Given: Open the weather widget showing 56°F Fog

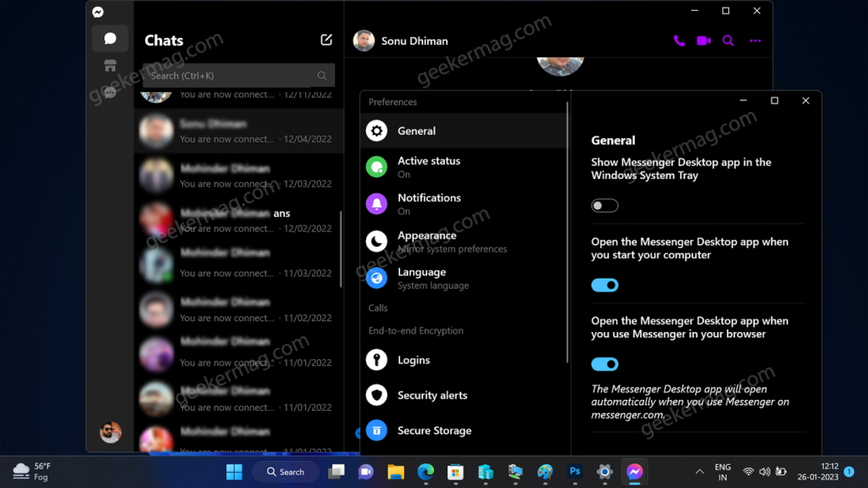Looking at the screenshot, I should pos(32,472).
